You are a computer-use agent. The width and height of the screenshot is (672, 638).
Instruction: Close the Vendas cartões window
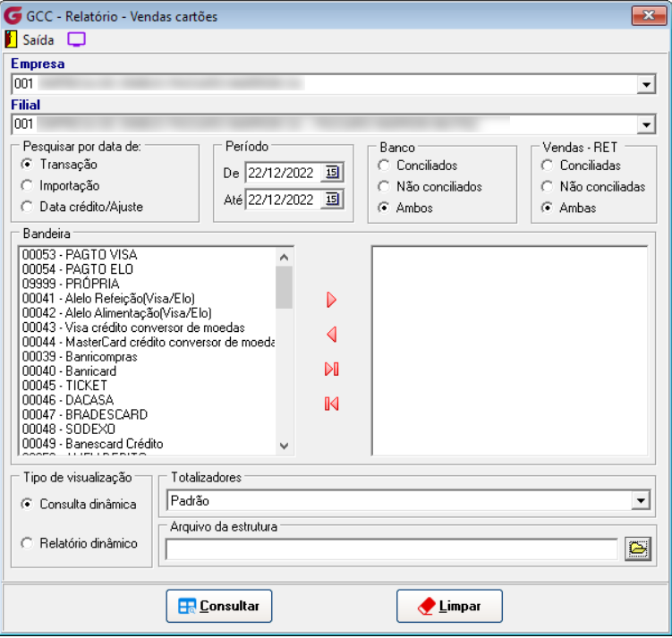tap(649, 16)
